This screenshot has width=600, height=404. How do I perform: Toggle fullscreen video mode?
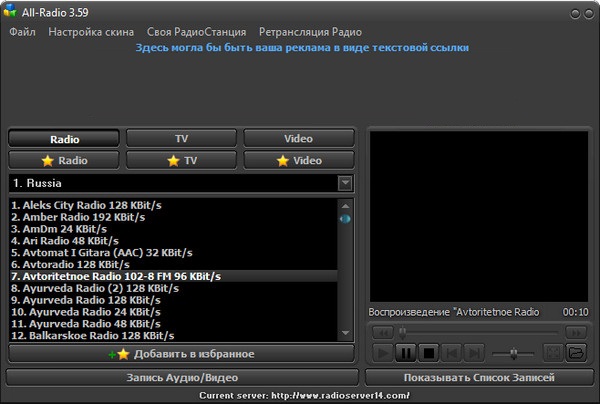[x=552, y=352]
